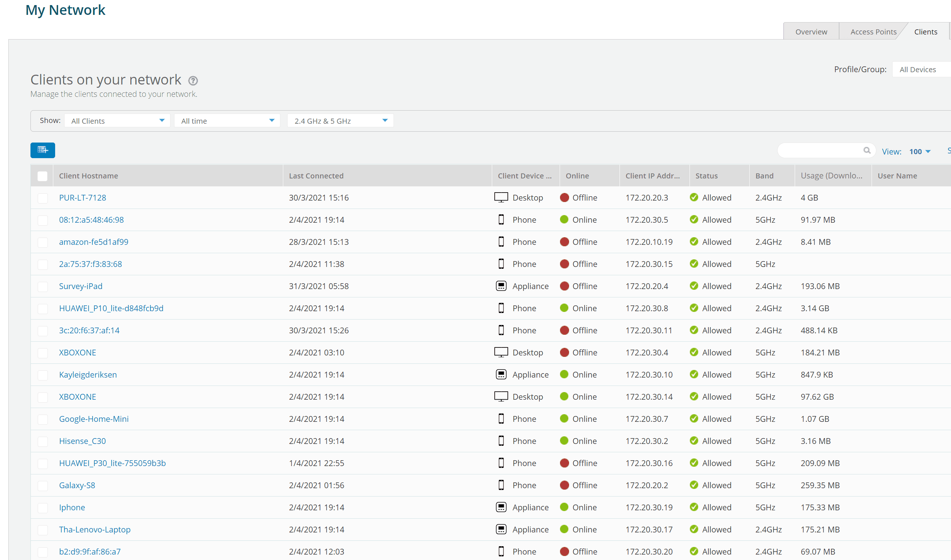Open client details for HUAWEI_P30_lite-755059b3b3
951x560 pixels.
[111, 463]
